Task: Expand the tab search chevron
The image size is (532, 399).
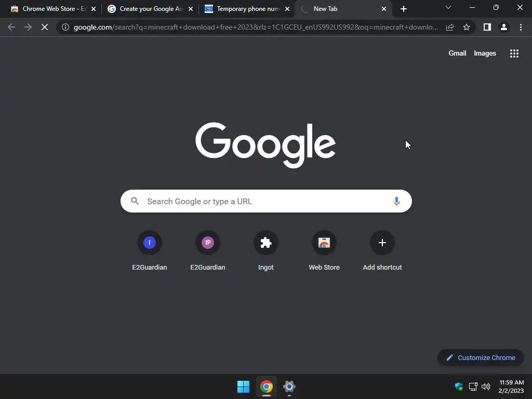Action: click(448, 7)
